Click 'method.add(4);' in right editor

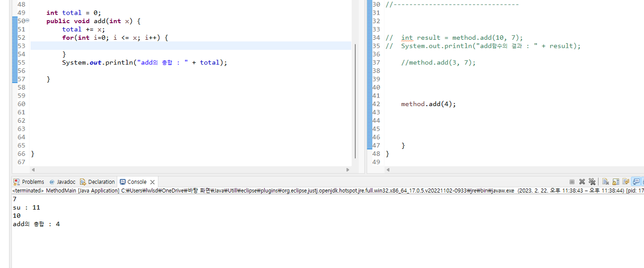[428, 104]
